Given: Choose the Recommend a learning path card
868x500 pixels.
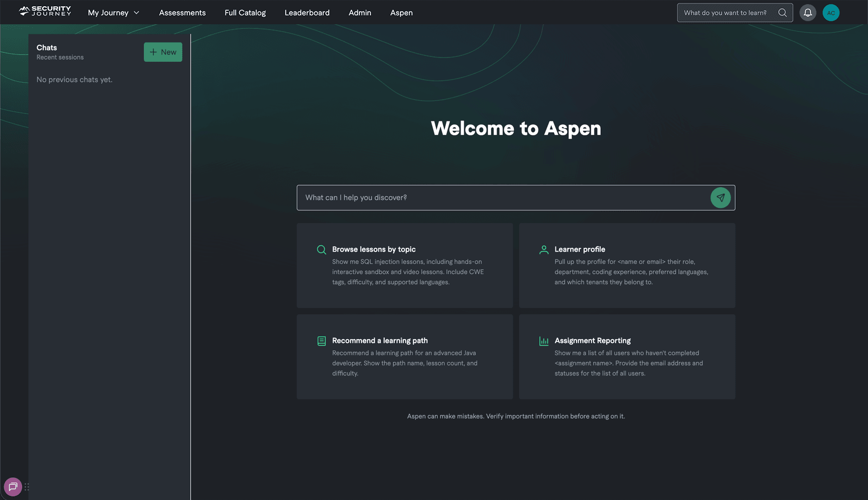Looking at the screenshot, I should (405, 357).
